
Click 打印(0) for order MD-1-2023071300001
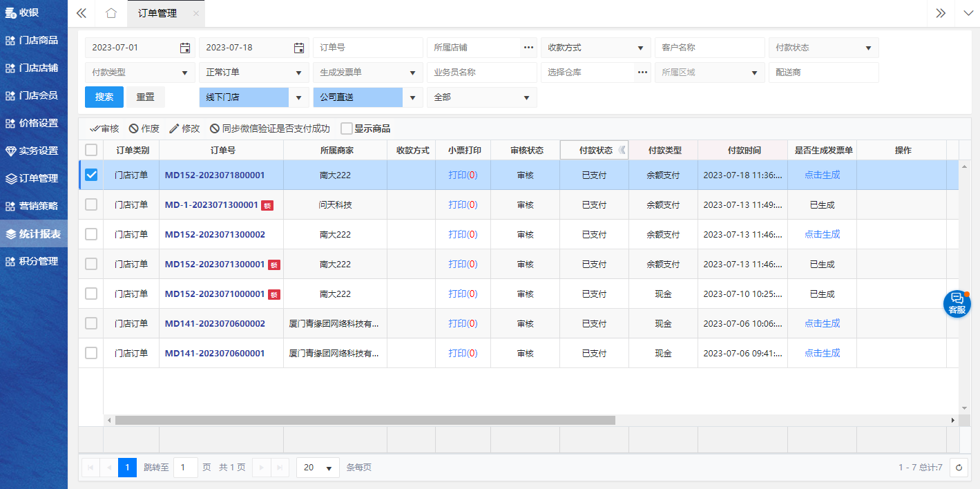click(x=463, y=204)
